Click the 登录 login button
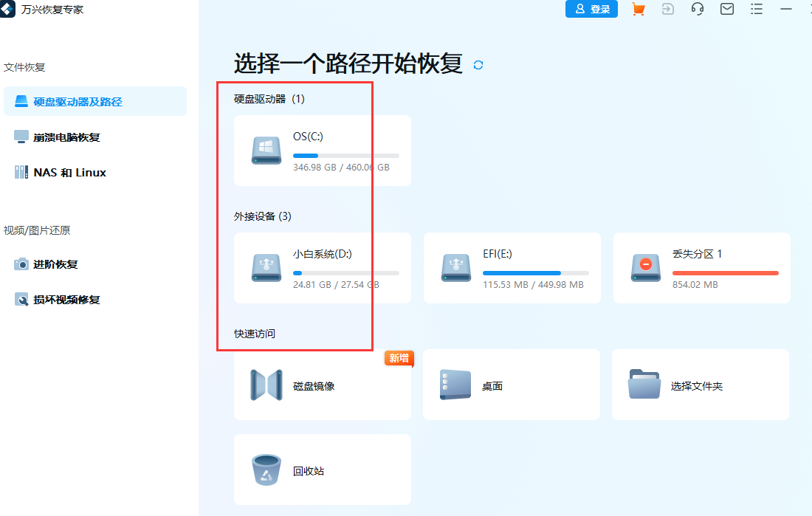 591,9
